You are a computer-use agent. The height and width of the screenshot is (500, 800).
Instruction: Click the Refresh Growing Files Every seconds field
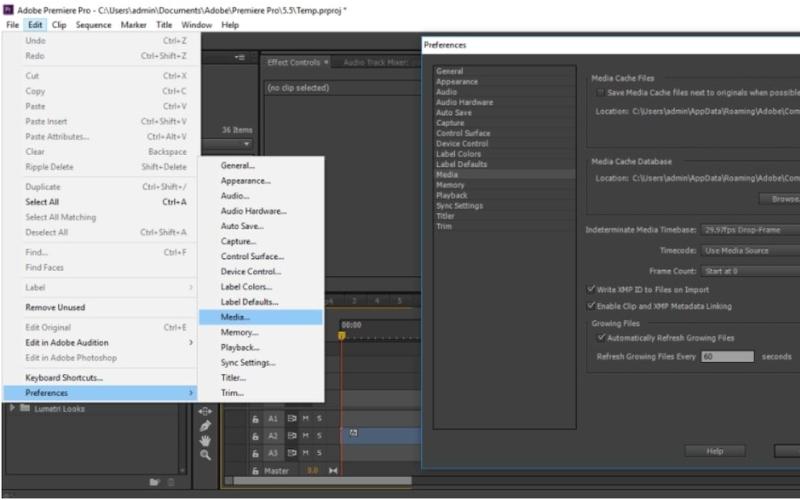pyautogui.click(x=728, y=356)
